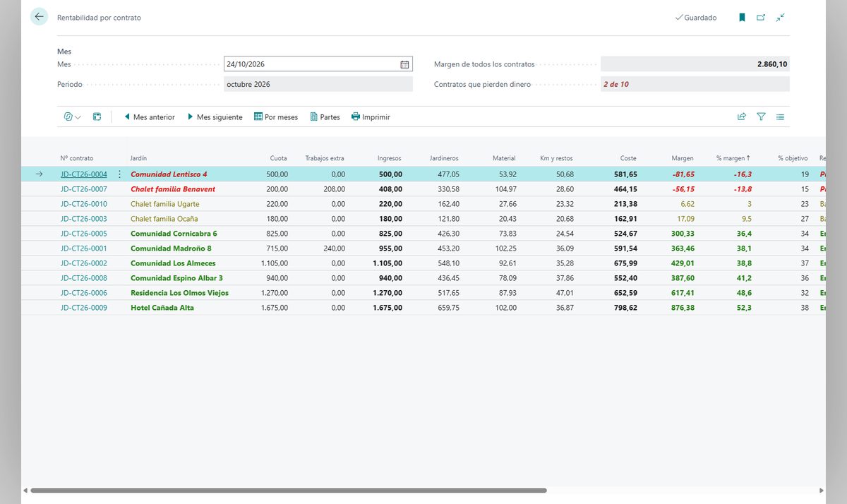Viewport: 847px width, 504px height.
Task: Click the Margen column header
Action: [x=683, y=158]
